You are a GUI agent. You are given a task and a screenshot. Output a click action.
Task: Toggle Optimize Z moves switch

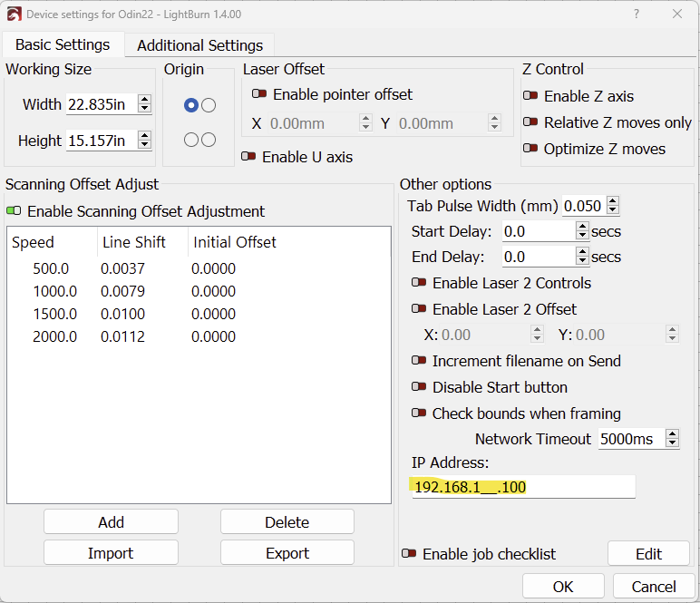tap(530, 148)
